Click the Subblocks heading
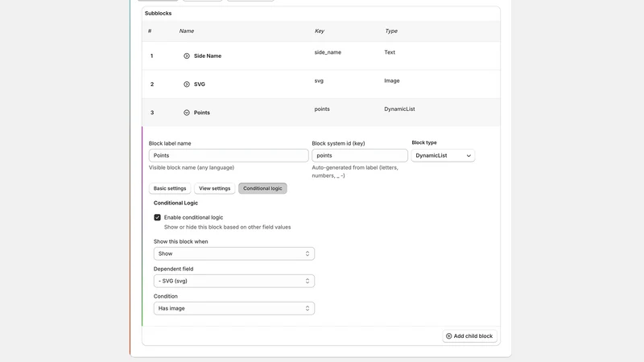The height and width of the screenshot is (362, 644). click(x=158, y=13)
